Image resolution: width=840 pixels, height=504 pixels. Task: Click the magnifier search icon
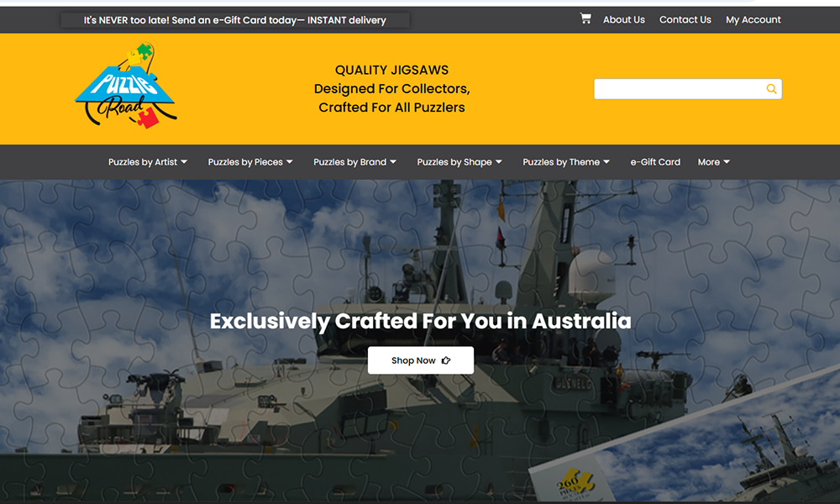click(x=771, y=89)
